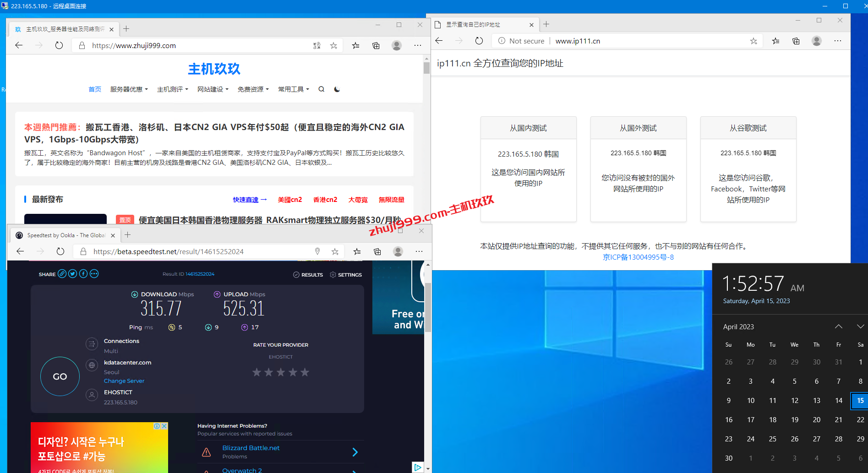Open new tab in zhuji999 browser window

(126, 29)
